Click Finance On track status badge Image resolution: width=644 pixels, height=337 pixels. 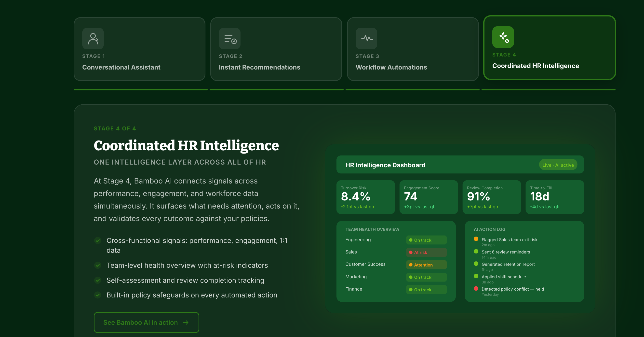426,289
